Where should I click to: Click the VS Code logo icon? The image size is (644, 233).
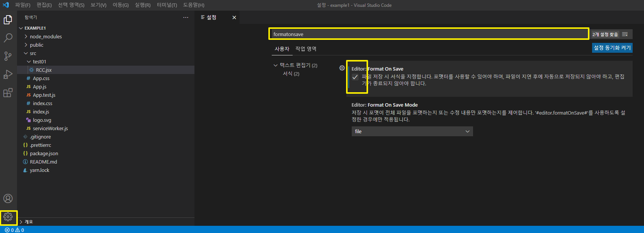click(6, 5)
